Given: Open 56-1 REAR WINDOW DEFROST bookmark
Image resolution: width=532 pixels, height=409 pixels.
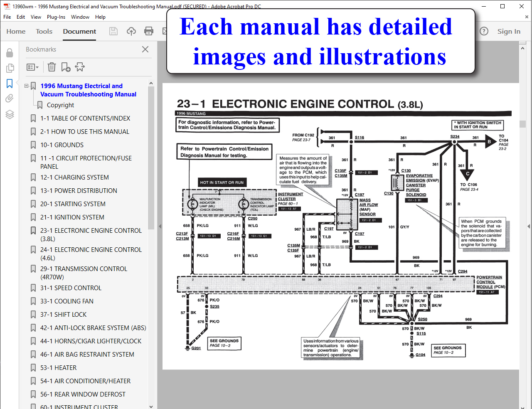Looking at the screenshot, I should click(x=83, y=394).
